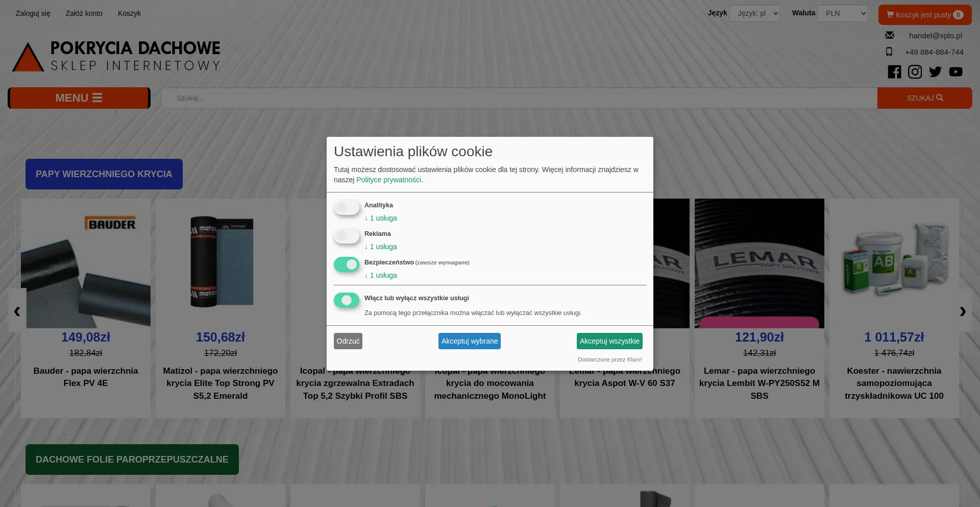Viewport: 980px width, 507px height.
Task: Click the Dostarczone przez Klaro! link
Action: coord(610,359)
